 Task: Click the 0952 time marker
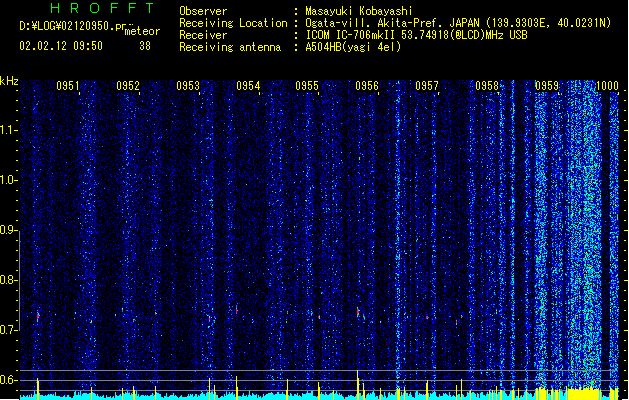[128, 86]
